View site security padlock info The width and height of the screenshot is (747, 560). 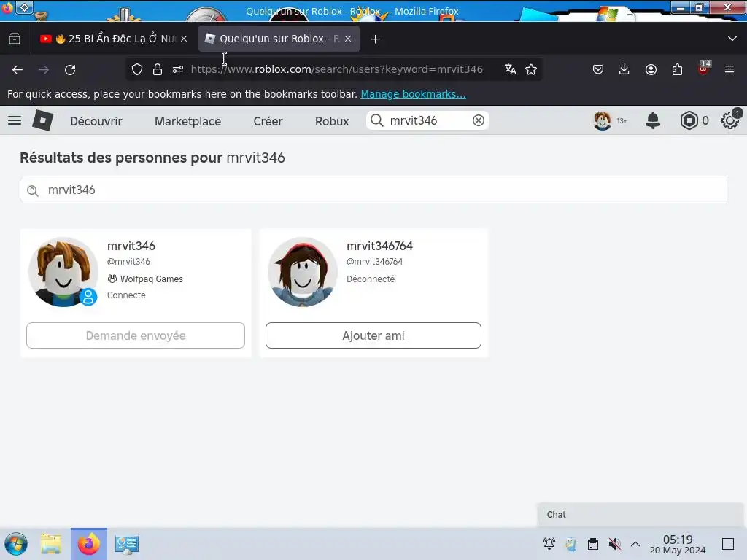pyautogui.click(x=158, y=69)
